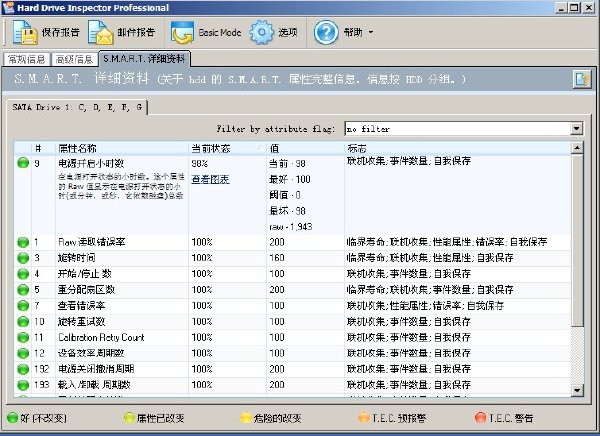Click the yellow-green 属性已改变 legend icon
This screenshot has height=436, width=600.
[130, 418]
